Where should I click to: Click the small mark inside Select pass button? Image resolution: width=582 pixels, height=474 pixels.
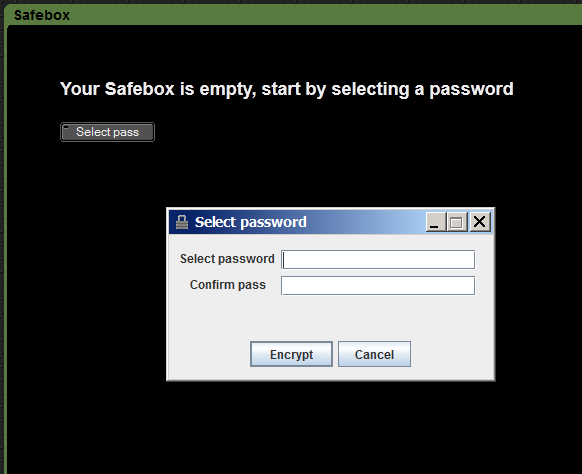(x=66, y=128)
